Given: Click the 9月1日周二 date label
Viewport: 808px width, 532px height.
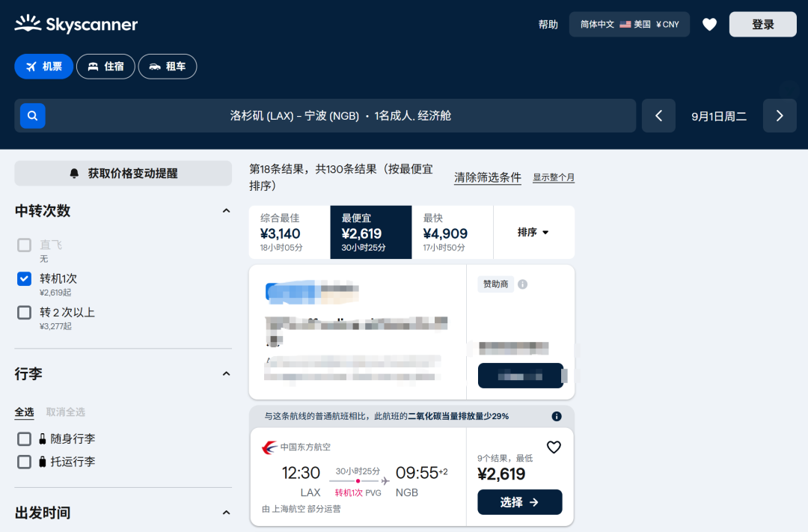Looking at the screenshot, I should 719,116.
